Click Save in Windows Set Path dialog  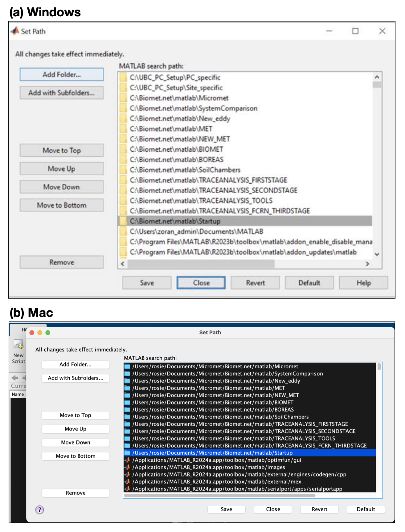(147, 283)
